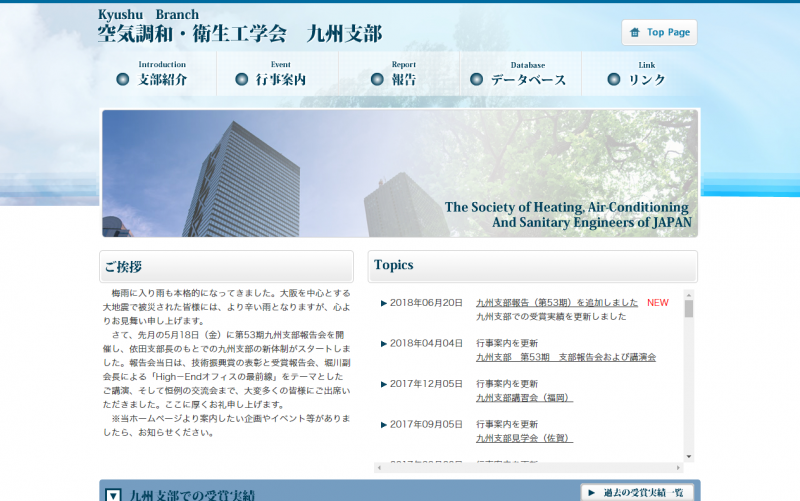This screenshot has width=800, height=501.
Task: Click the Topics heading
Action: (393, 265)
